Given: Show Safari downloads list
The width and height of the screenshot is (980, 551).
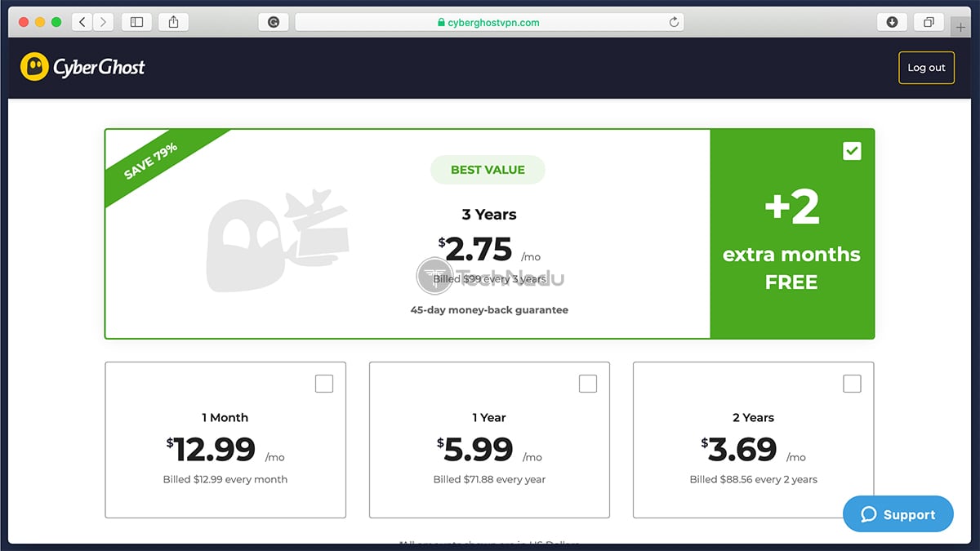Looking at the screenshot, I should click(x=892, y=22).
